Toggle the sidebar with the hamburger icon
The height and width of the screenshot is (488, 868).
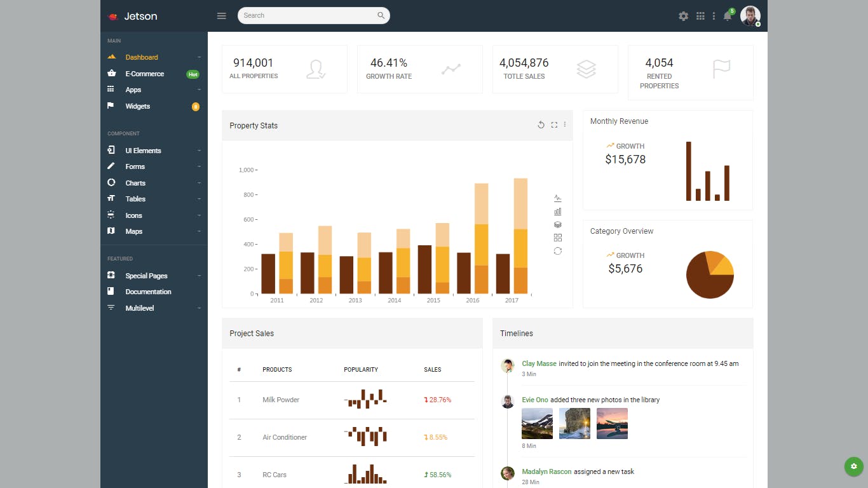pyautogui.click(x=221, y=16)
